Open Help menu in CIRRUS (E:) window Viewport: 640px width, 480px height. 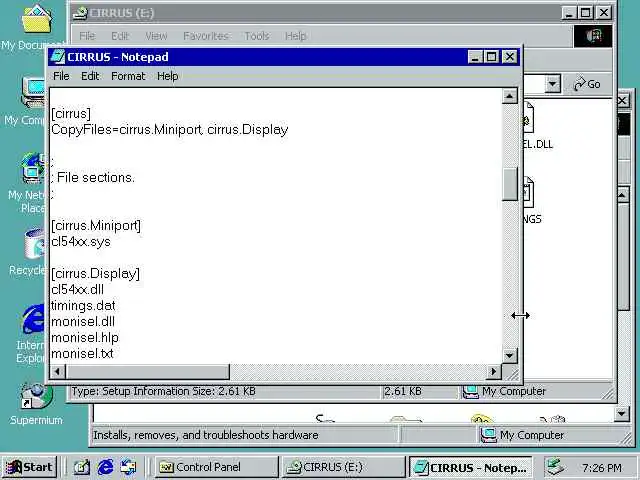pos(296,36)
